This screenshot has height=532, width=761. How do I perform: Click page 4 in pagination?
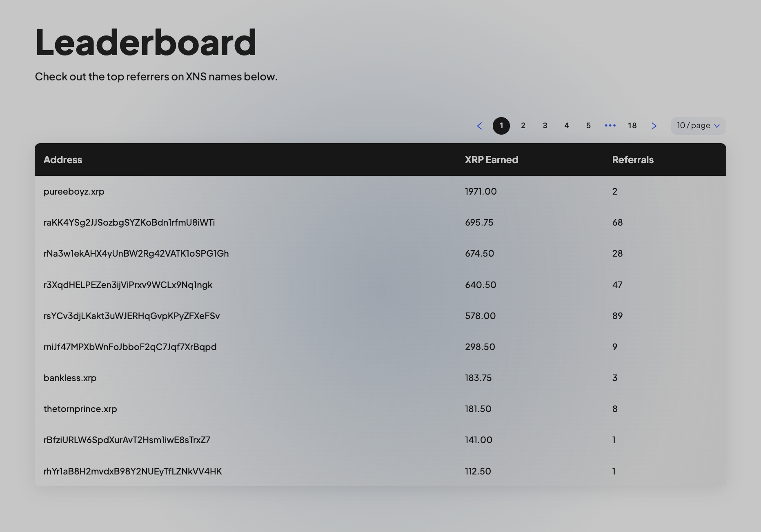(x=567, y=126)
